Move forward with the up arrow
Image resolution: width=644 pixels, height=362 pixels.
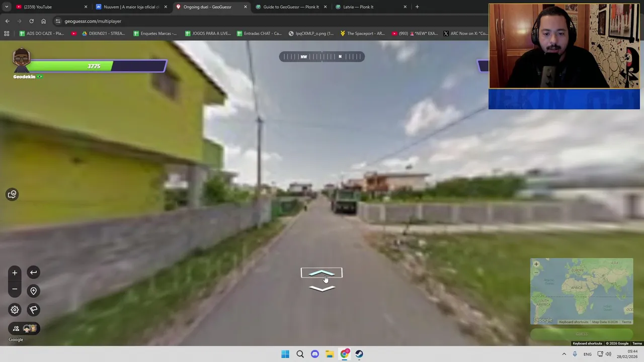tap(321, 273)
